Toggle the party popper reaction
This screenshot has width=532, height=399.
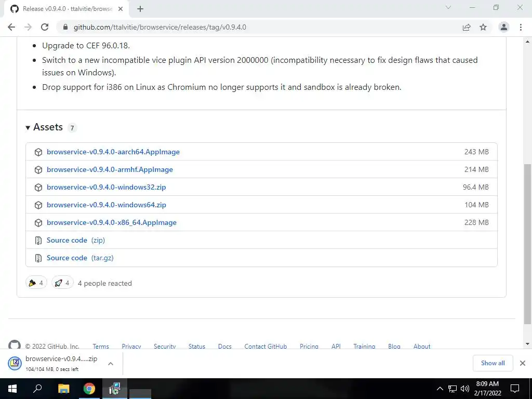pos(36,283)
